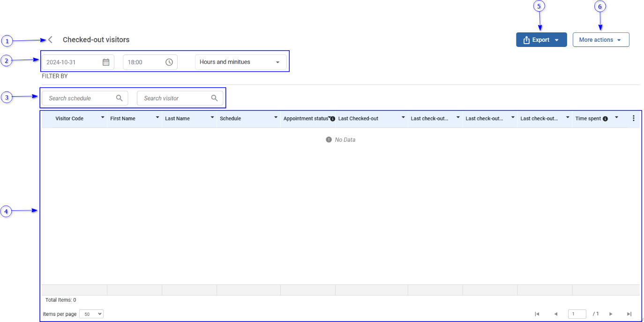Open the table's three-dot column options
This screenshot has height=322, width=644.
point(634,118)
